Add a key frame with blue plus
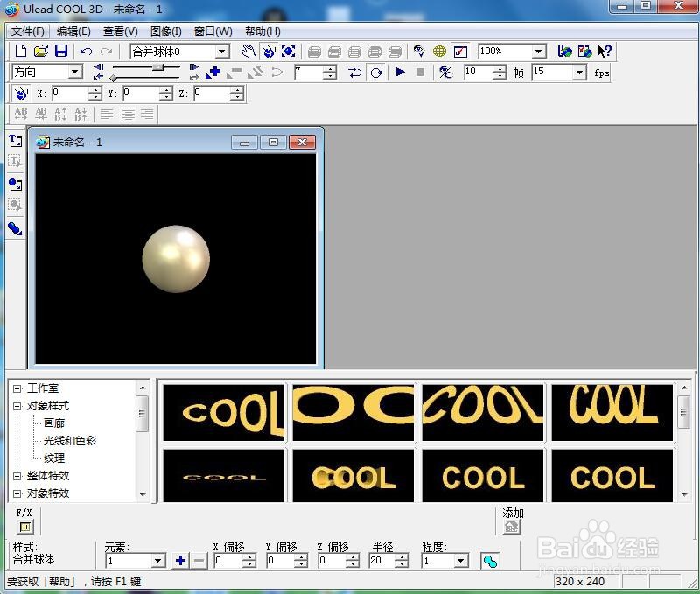 coord(213,72)
